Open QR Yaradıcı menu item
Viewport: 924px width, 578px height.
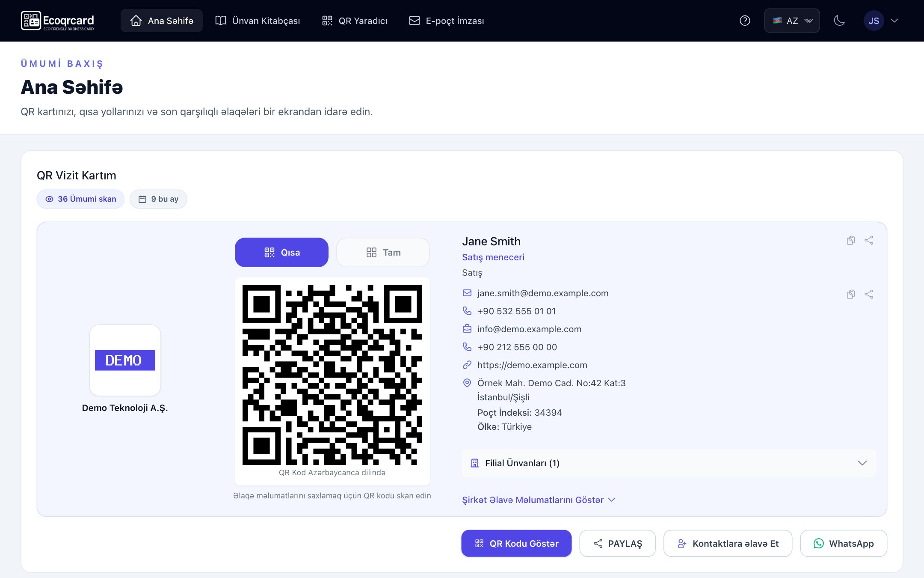[355, 21]
